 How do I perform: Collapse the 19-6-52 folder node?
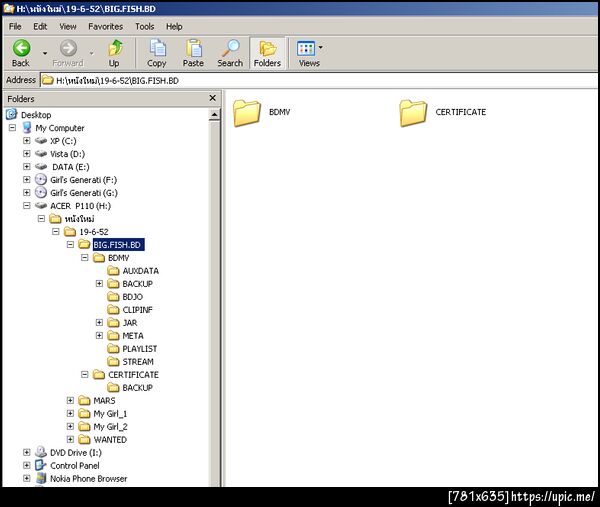(x=56, y=231)
